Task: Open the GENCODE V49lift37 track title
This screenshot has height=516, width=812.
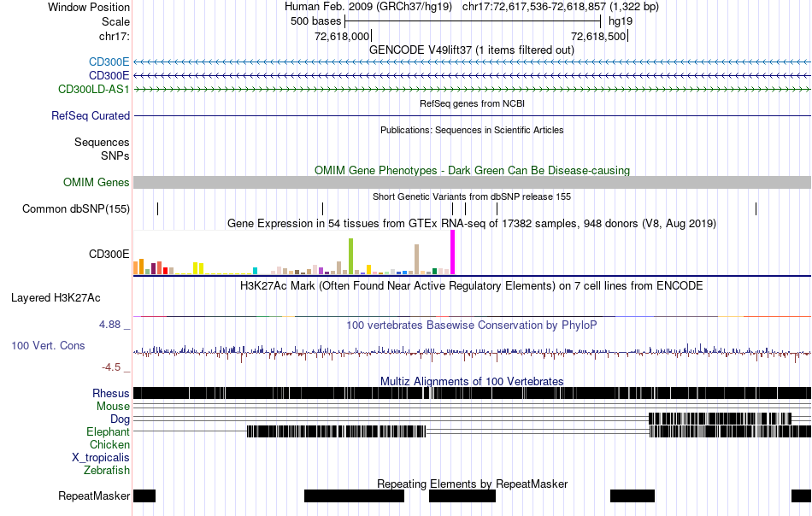Action: (x=471, y=50)
